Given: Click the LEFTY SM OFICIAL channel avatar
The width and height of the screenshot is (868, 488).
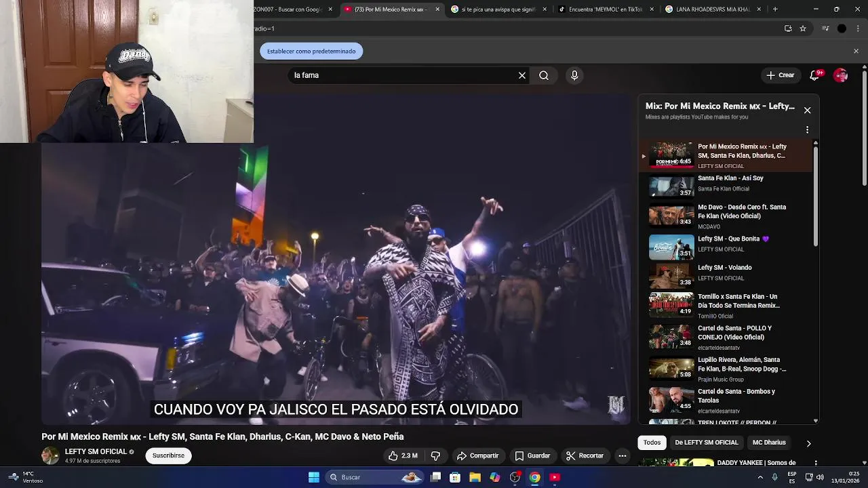Looking at the screenshot, I should tap(50, 455).
